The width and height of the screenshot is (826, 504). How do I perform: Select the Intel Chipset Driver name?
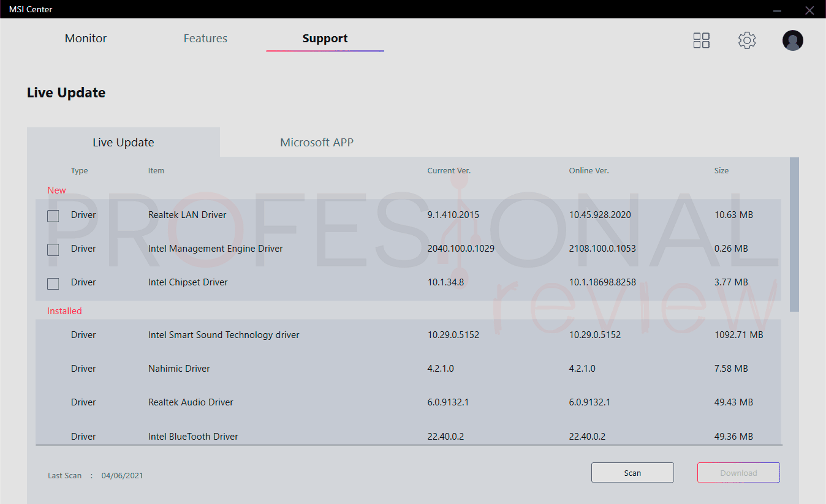coord(188,282)
